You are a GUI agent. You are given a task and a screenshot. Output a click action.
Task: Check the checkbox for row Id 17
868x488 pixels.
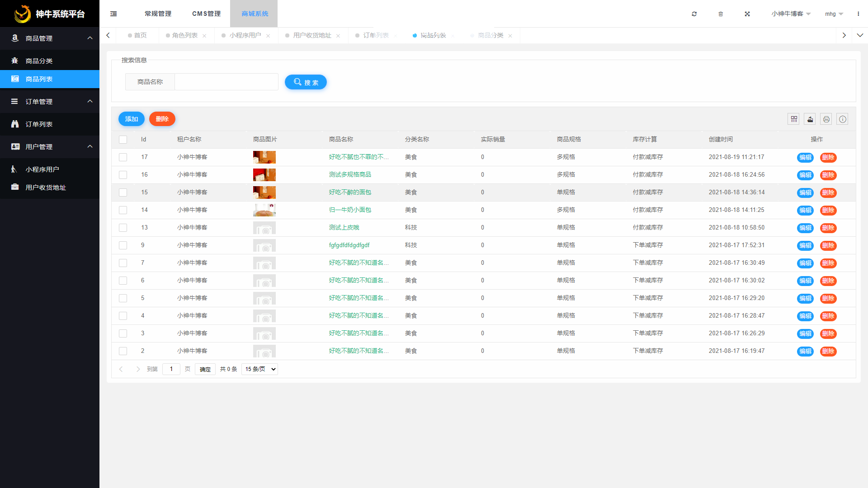point(123,157)
